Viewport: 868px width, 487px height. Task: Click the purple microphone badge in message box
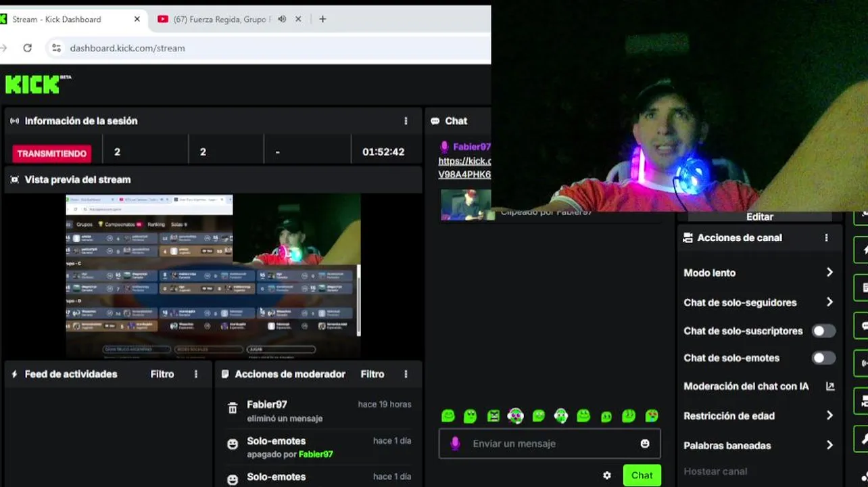coord(455,444)
